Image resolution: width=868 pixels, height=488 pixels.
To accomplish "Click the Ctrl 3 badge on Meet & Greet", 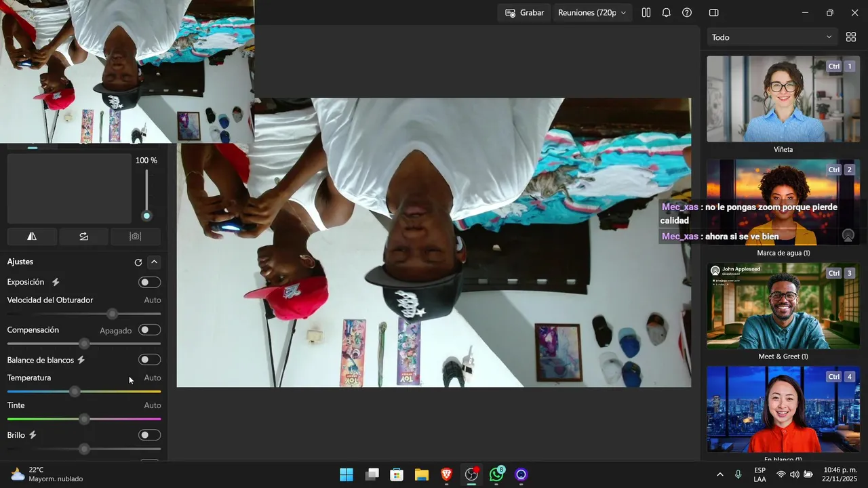I will point(841,273).
